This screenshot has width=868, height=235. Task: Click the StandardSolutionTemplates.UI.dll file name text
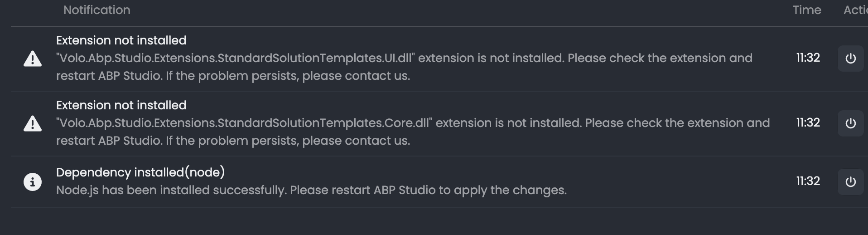(x=236, y=58)
